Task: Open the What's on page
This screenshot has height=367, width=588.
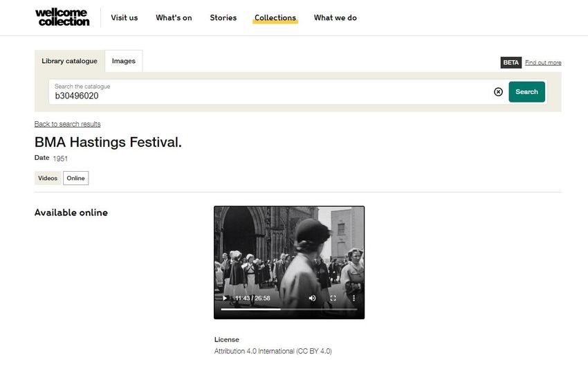Action: point(174,17)
